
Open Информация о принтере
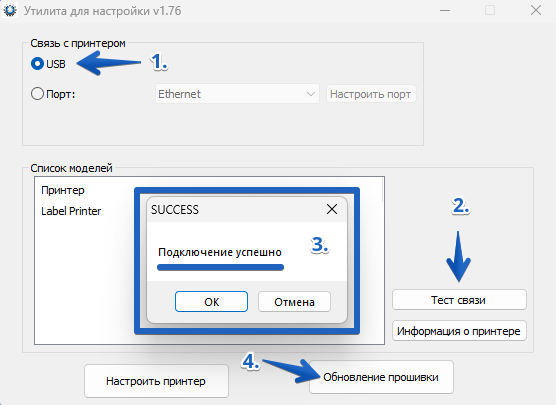459,331
